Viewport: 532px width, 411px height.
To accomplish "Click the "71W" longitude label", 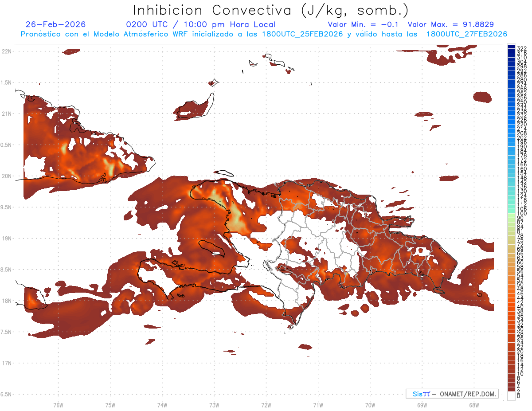I will pos(318,405).
